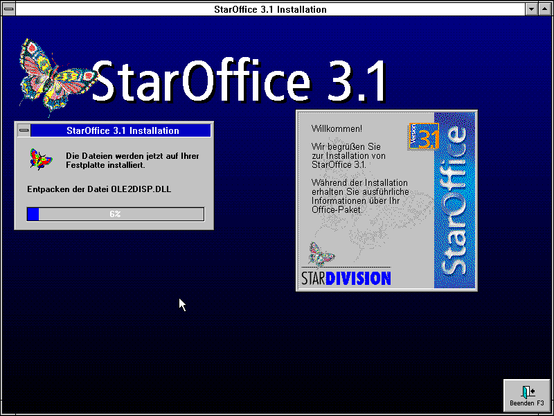Click the STARDIVISION logo
Viewport: 554px width, 416px height.
(x=346, y=278)
